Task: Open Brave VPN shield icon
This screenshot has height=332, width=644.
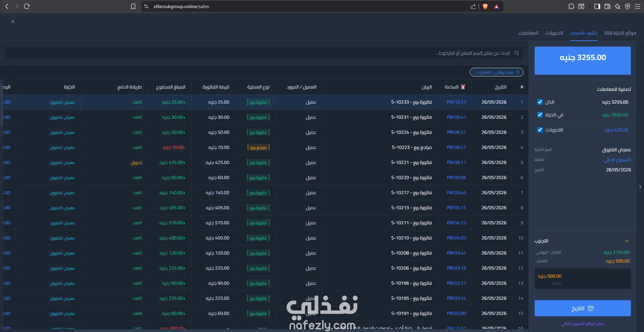Action: point(628,6)
